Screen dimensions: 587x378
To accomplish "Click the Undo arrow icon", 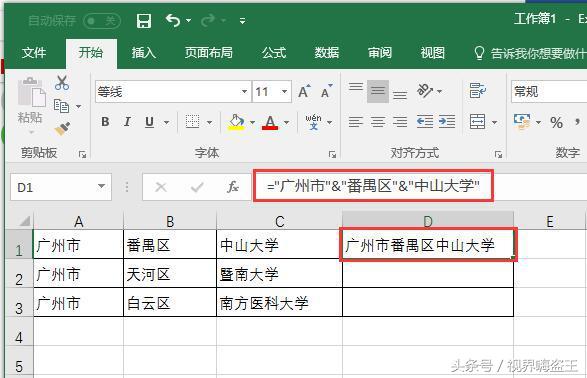I will (173, 20).
